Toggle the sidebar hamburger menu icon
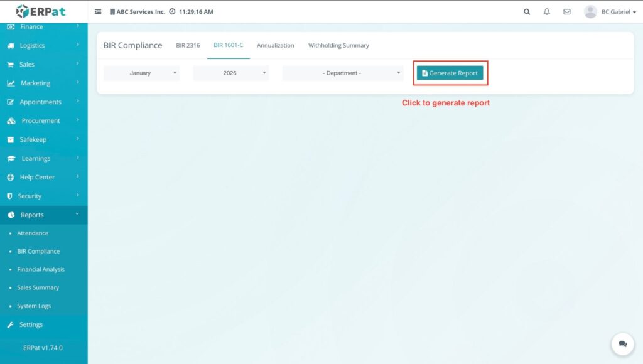Viewport: 643px width, 364px height. [98, 11]
